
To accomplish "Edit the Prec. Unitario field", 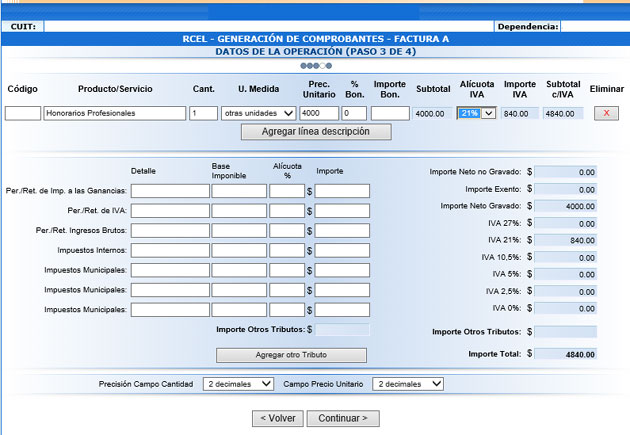I will click(x=318, y=113).
